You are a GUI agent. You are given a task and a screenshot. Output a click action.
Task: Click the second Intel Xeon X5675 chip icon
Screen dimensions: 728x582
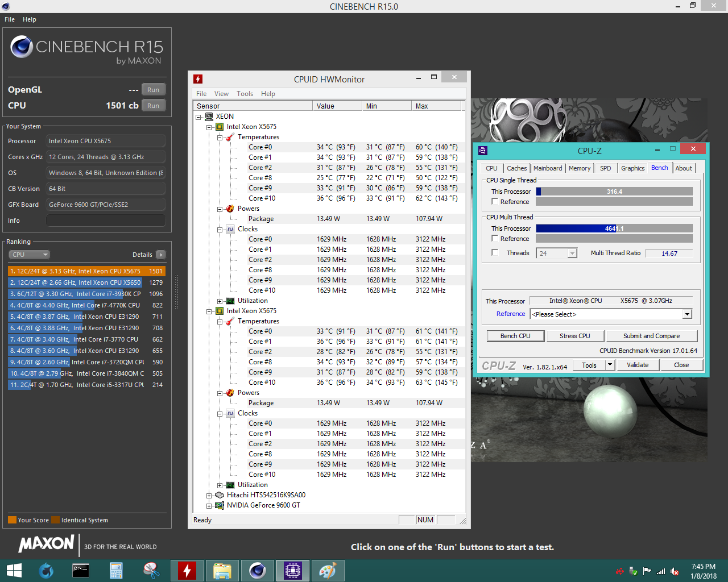pos(220,311)
